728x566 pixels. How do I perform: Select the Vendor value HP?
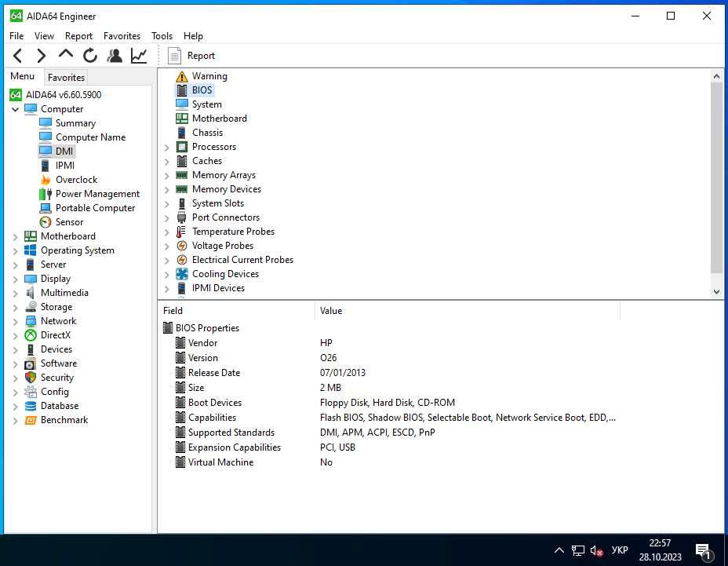pyautogui.click(x=326, y=343)
